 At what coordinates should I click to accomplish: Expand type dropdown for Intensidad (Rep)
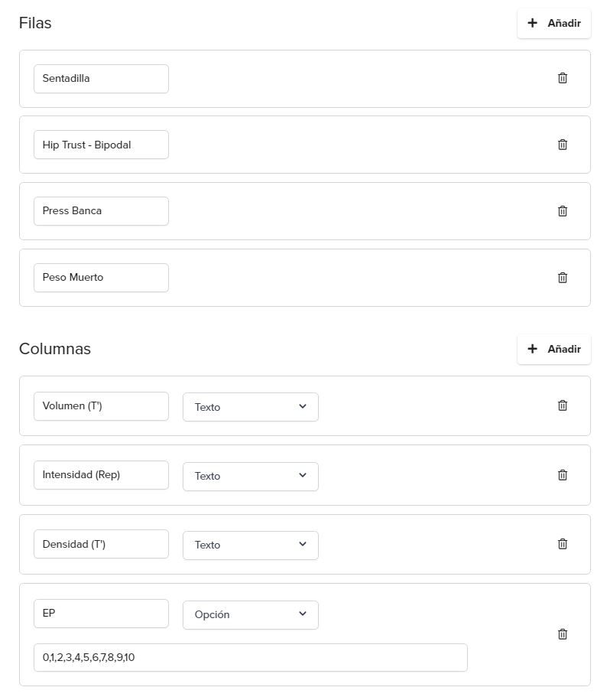(x=251, y=477)
